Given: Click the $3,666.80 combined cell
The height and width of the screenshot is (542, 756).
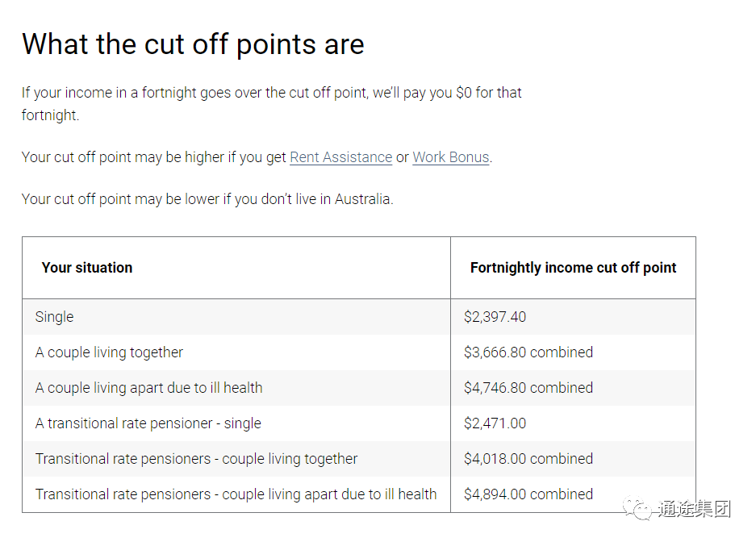Looking at the screenshot, I should coord(528,352).
